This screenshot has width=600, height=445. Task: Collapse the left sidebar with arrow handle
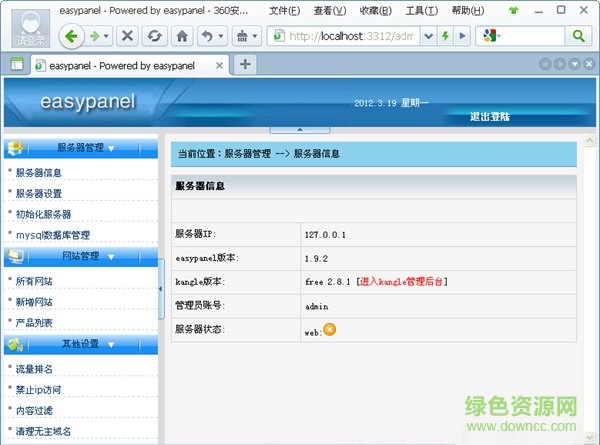(162, 288)
